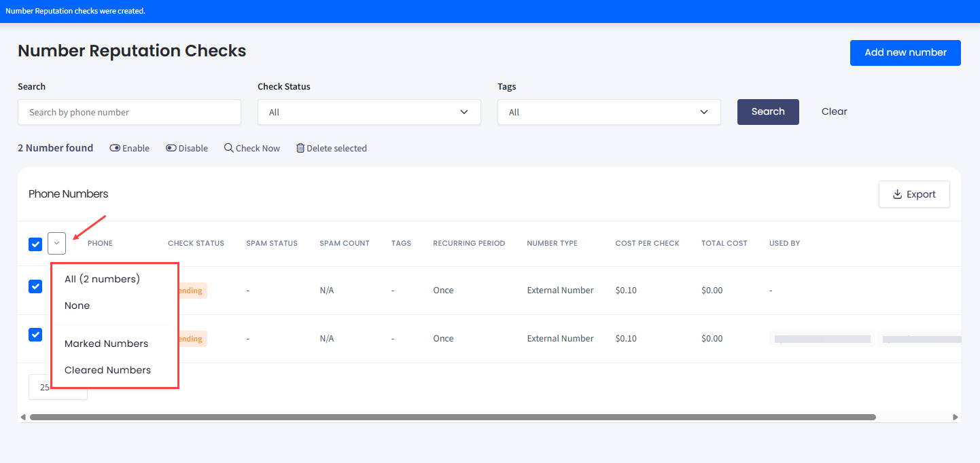Viewport: 980px width, 463px height.
Task: Click Check Now magnifier action
Action: tap(252, 148)
